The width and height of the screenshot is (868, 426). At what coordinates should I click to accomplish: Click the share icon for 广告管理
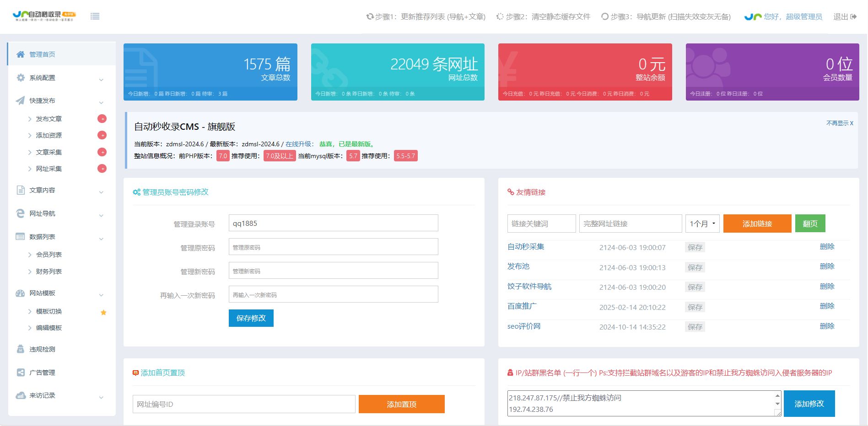[x=21, y=373]
